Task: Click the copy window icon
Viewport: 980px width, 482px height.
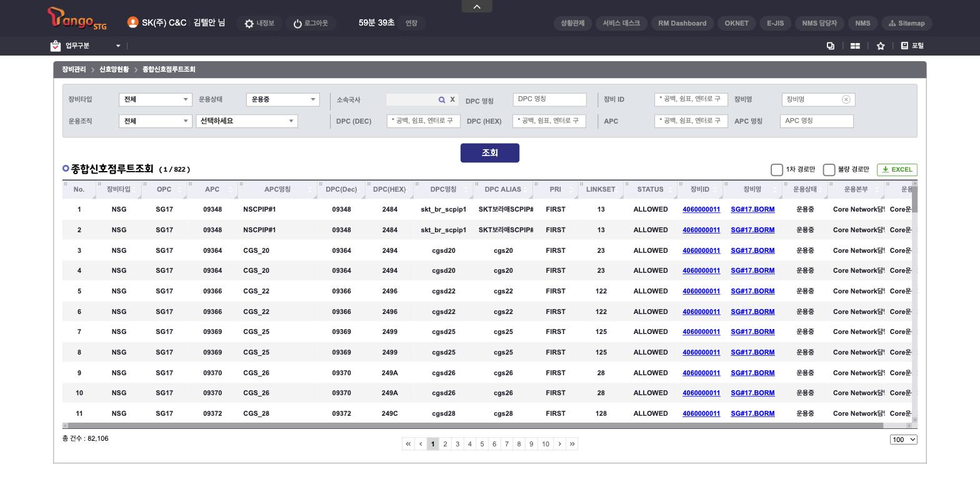Action: click(831, 46)
